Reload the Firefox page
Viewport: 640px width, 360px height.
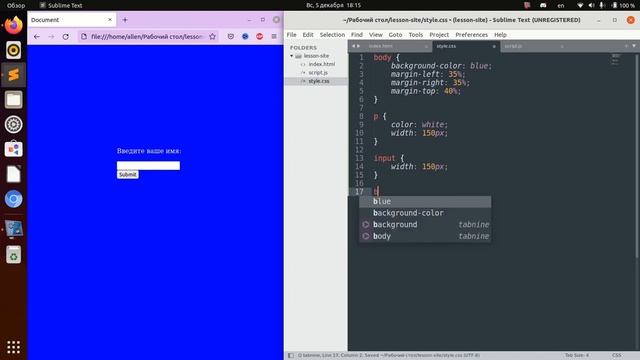coord(66,37)
